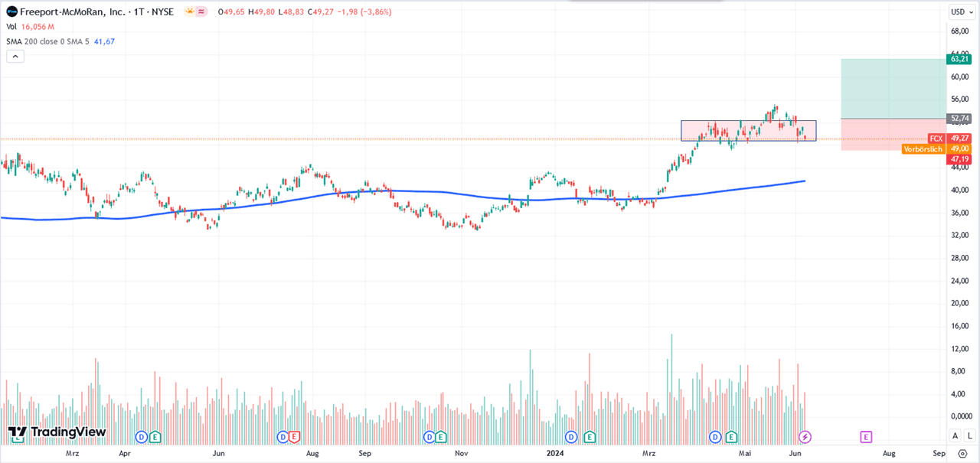Click dividend D marker right after 2024 label
Image resolution: width=980 pixels, height=463 pixels.
click(571, 437)
